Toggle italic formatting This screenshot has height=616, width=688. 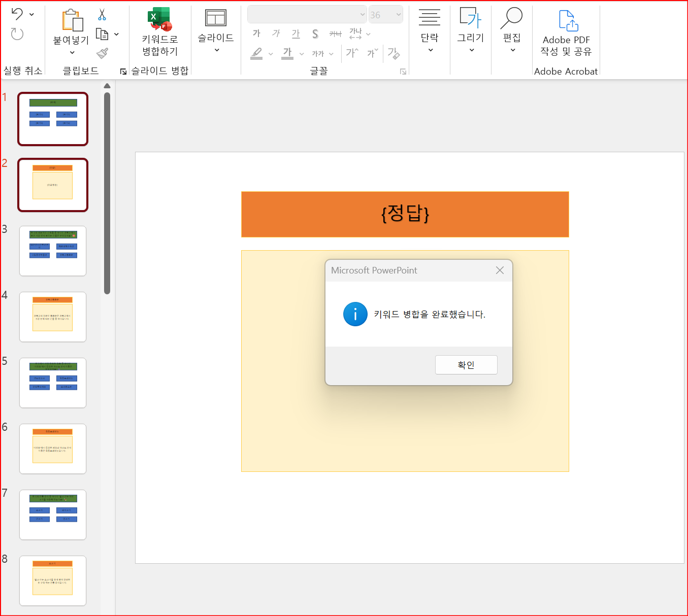point(276,33)
